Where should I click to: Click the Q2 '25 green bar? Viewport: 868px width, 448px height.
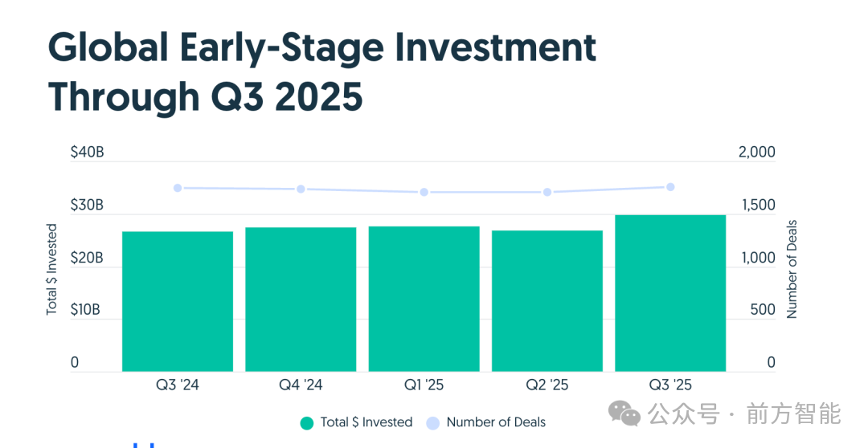(547, 300)
